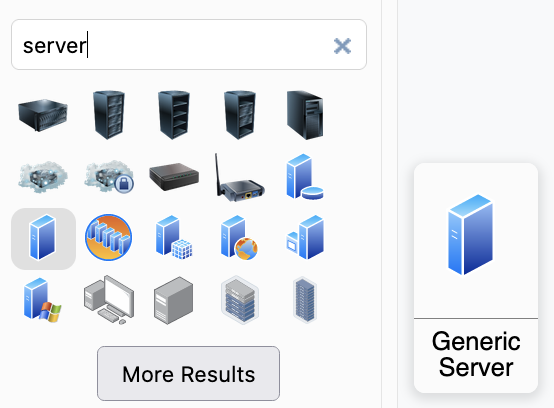Pick the flat rack-mount server shape
Image resolution: width=554 pixels, height=408 pixels.
pos(43,115)
